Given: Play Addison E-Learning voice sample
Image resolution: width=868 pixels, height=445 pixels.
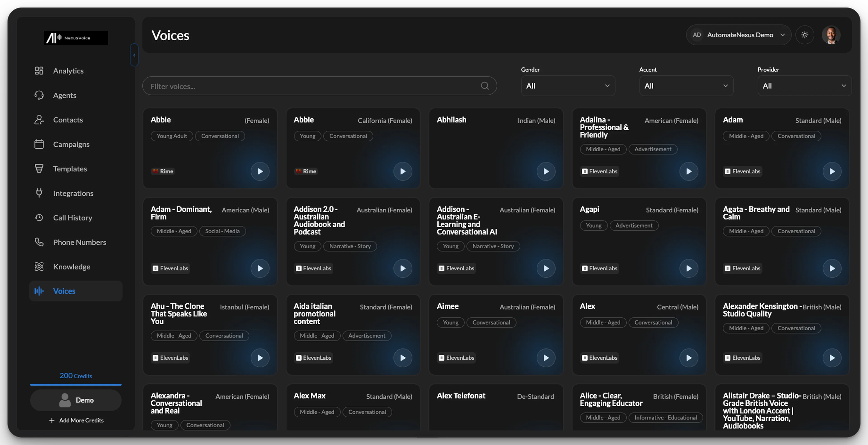Looking at the screenshot, I should click(546, 268).
